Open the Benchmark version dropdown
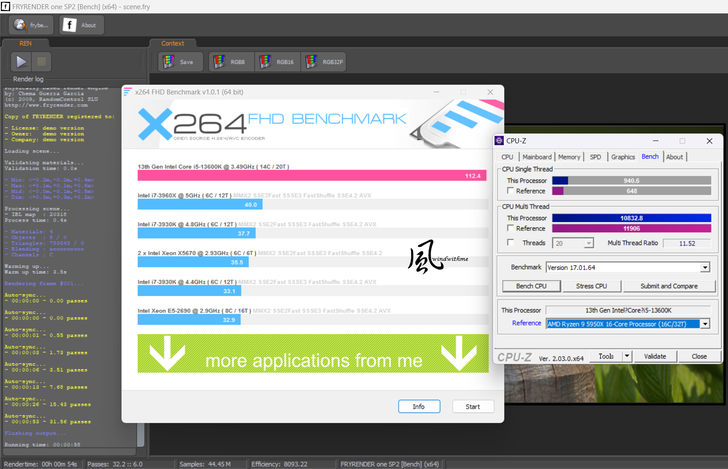This screenshot has width=728, height=469. (x=705, y=267)
